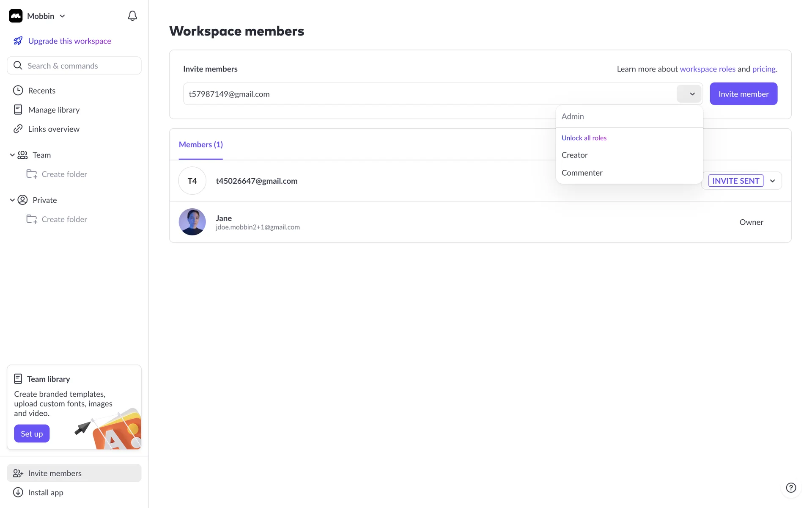
Task: Click the rocket upgrade icon
Action: point(18,41)
